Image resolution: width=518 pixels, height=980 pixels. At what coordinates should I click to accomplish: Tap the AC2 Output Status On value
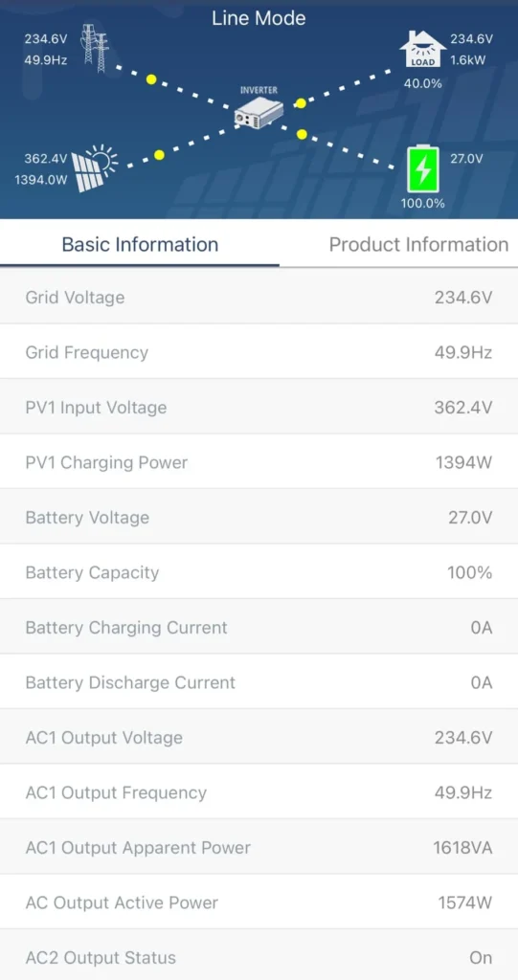[x=481, y=957]
